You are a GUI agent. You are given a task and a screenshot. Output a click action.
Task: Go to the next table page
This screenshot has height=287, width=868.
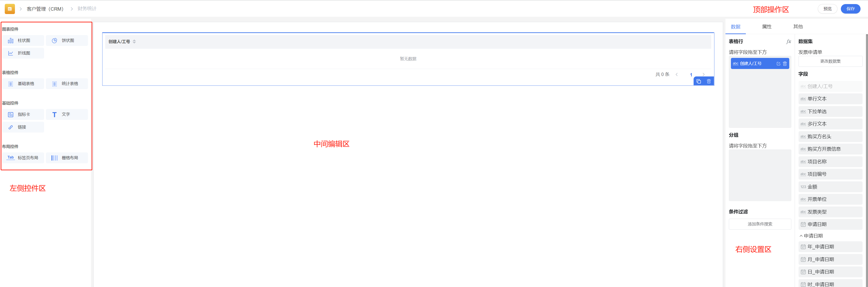pos(704,74)
